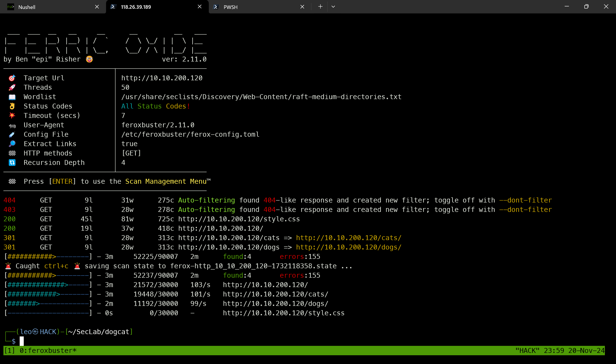
Task: Restore down the terminal window
Action: tap(586, 7)
